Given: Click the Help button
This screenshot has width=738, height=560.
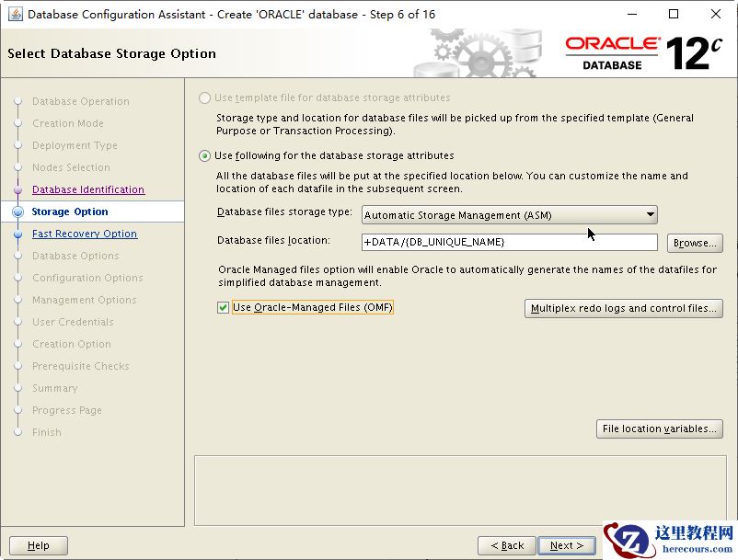Looking at the screenshot, I should 39,545.
